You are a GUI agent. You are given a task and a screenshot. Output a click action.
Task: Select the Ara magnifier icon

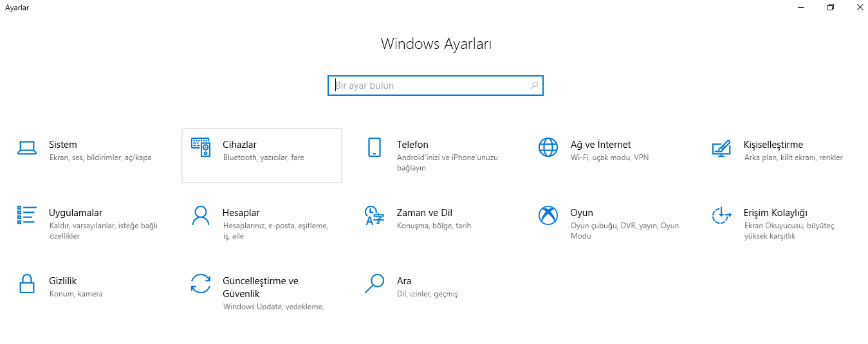click(x=374, y=284)
